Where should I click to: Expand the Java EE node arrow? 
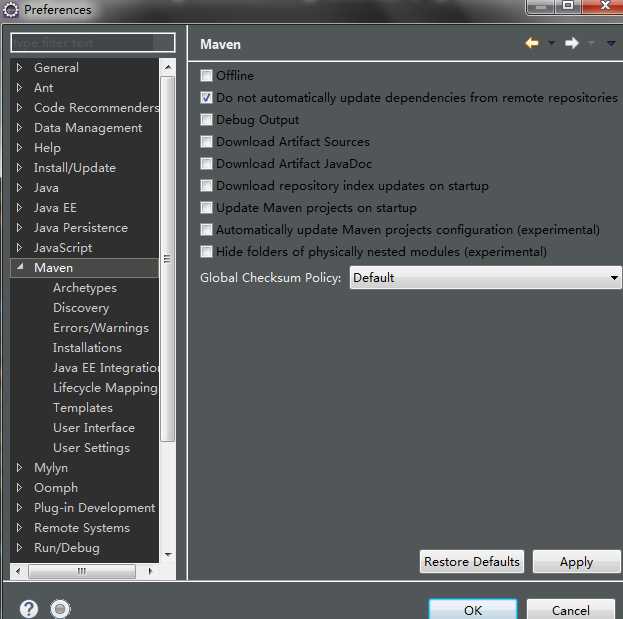point(19,207)
